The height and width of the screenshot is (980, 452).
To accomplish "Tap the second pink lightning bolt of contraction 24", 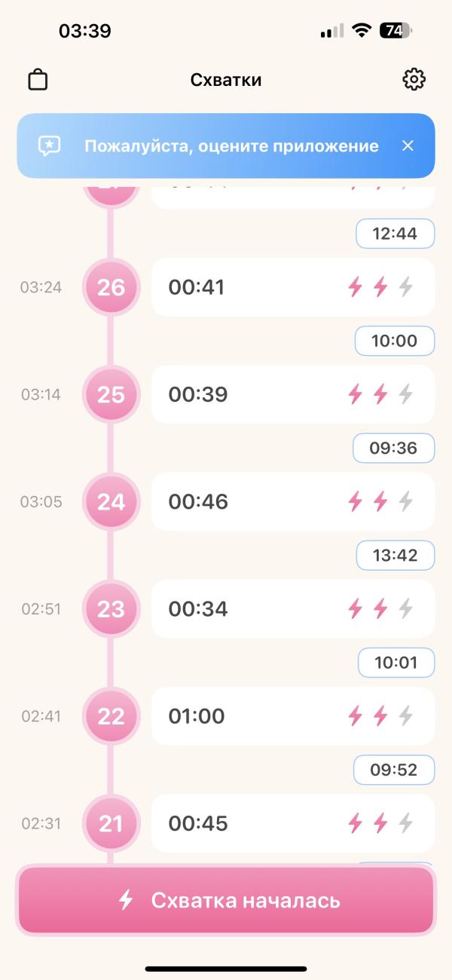I will click(380, 501).
